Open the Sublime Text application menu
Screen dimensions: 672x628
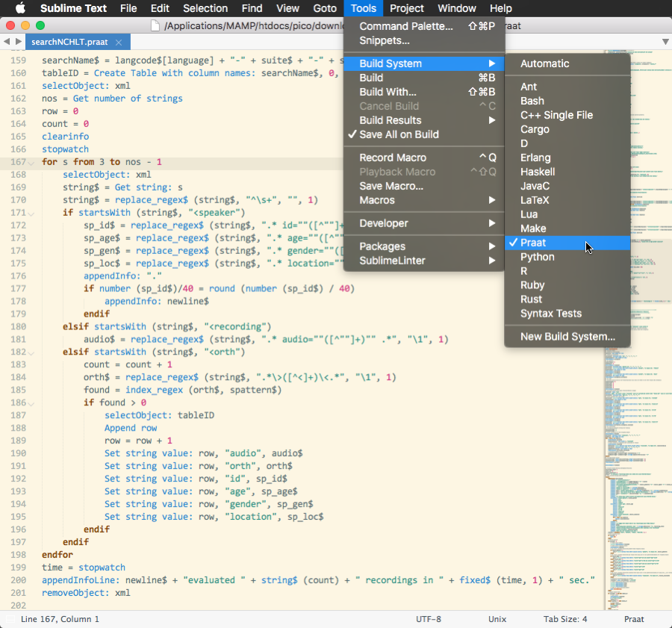click(73, 8)
